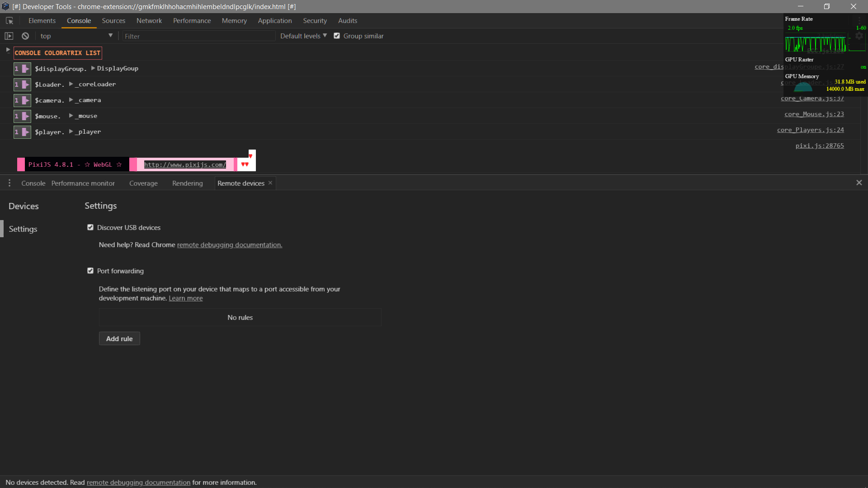Open the top context dropdown
The height and width of the screenshot is (488, 868).
coord(76,36)
